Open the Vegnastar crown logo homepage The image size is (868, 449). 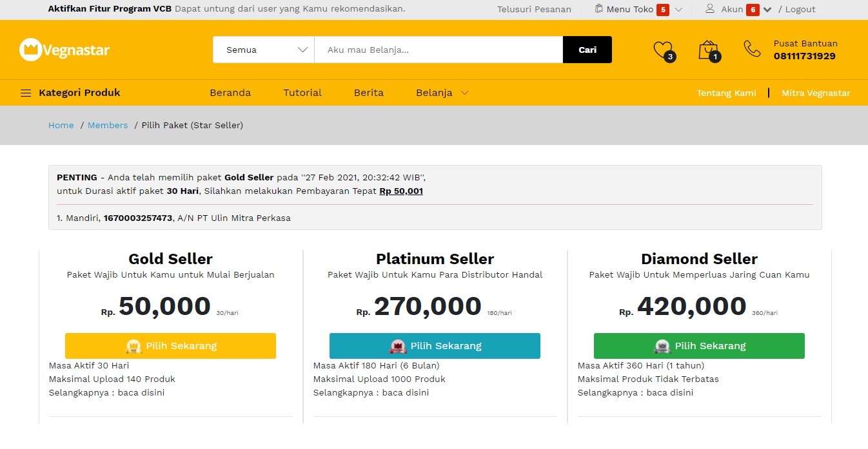click(64, 50)
